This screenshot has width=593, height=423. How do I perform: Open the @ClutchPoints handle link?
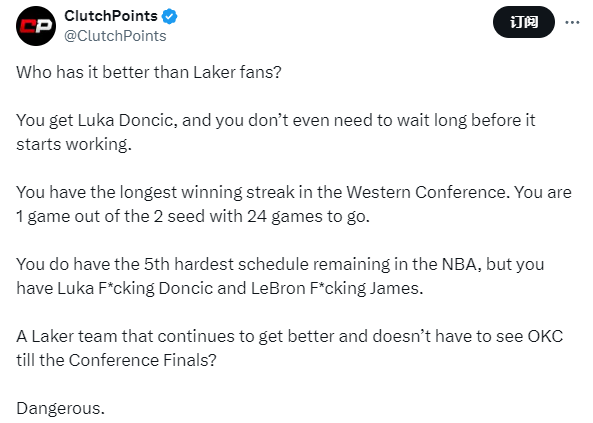(x=115, y=36)
